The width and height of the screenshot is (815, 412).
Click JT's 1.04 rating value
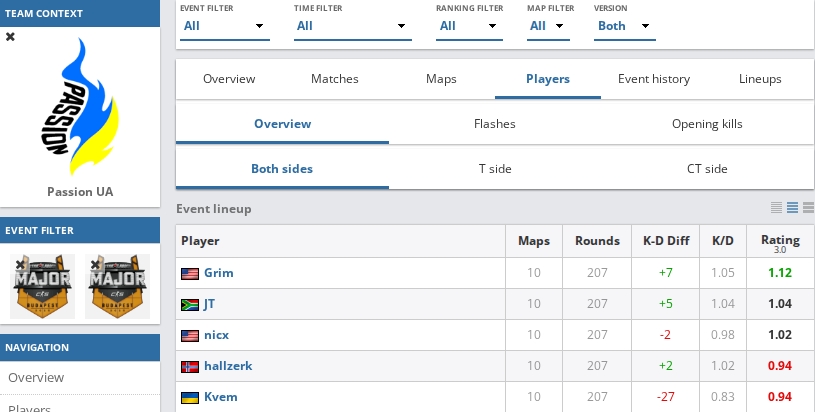pos(780,304)
